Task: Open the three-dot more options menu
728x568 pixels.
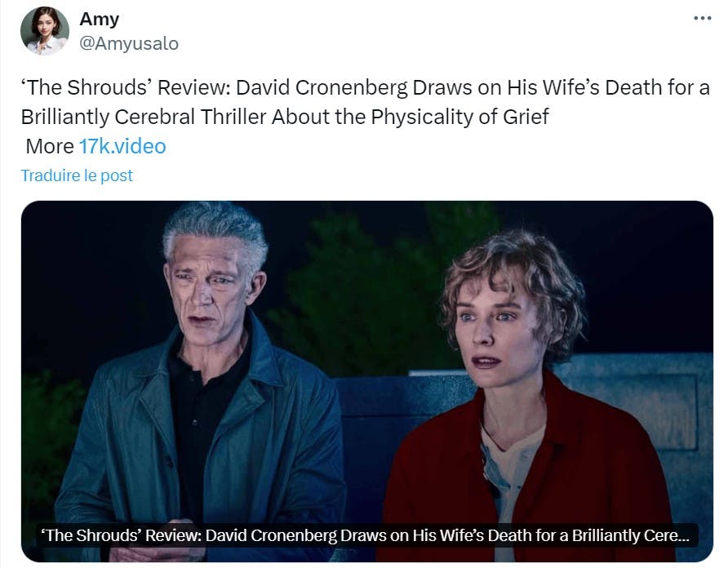Action: pos(703,19)
